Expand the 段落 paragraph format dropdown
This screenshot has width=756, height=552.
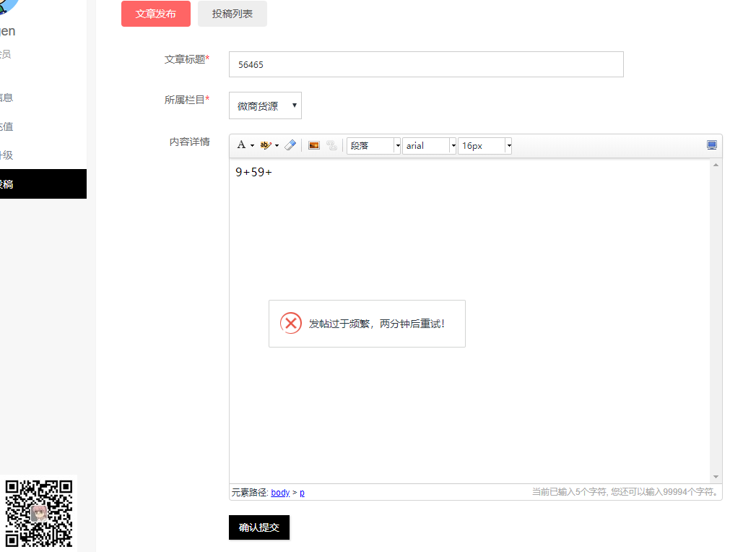[x=397, y=146]
